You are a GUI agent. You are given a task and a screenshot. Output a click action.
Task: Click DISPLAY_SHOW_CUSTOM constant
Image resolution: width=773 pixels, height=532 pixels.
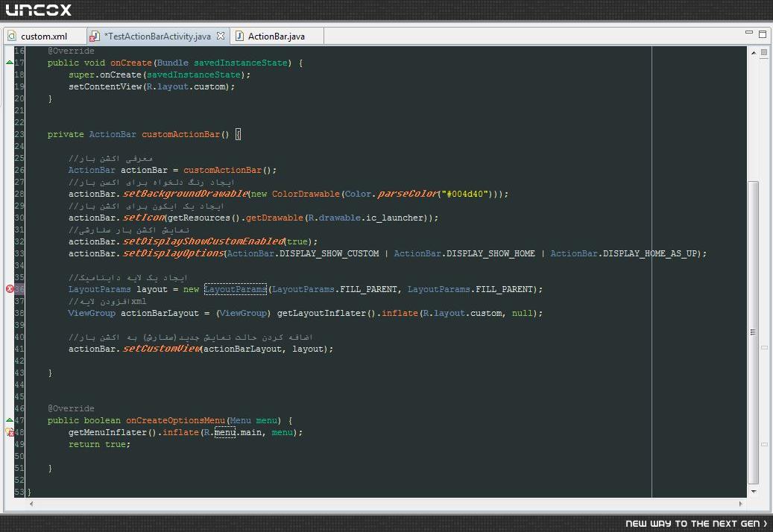tap(329, 253)
